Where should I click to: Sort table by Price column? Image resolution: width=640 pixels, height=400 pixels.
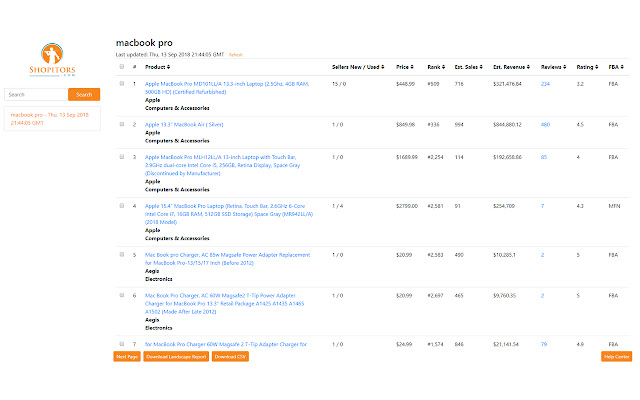(x=405, y=67)
